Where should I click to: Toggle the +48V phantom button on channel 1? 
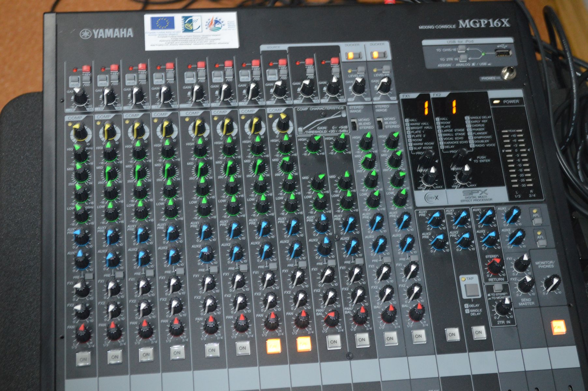[86, 69]
